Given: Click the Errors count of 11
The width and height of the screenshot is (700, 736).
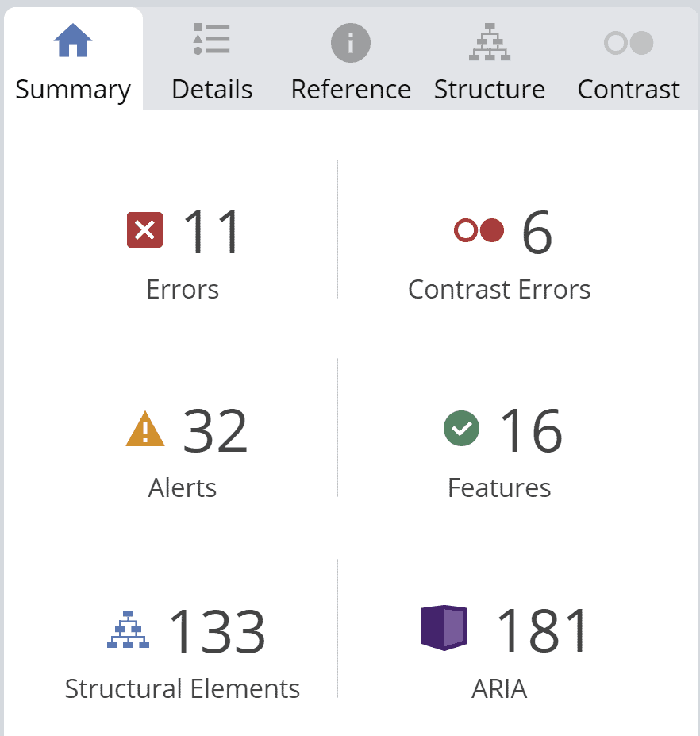Looking at the screenshot, I should click(x=212, y=232).
